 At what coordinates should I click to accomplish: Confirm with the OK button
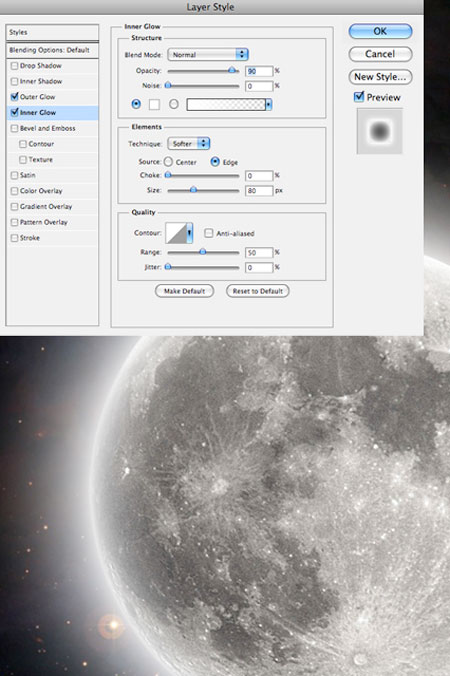pos(380,31)
